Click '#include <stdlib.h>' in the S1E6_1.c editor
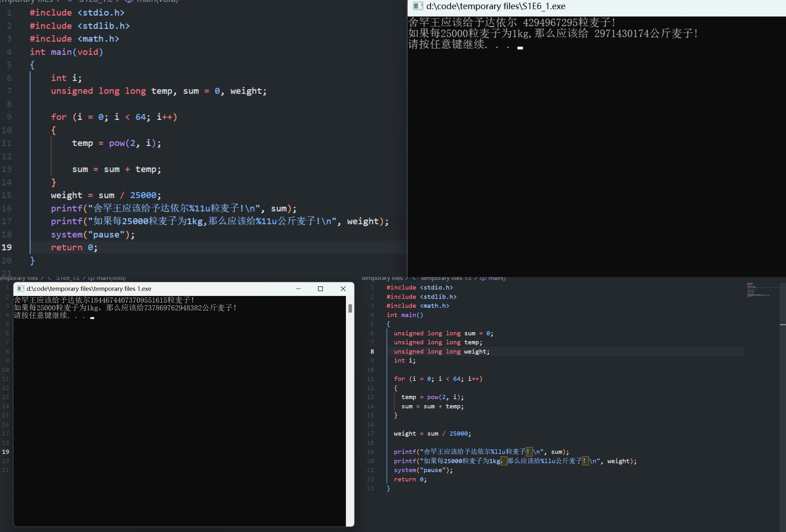This screenshot has height=532, width=786. pyautogui.click(x=79, y=26)
